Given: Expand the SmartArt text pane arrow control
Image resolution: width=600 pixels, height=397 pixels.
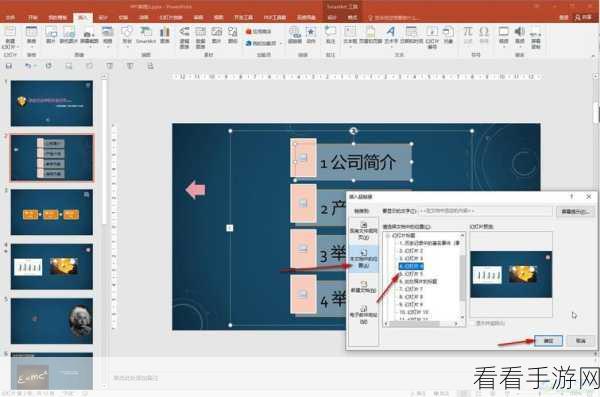Looking at the screenshot, I should click(230, 228).
